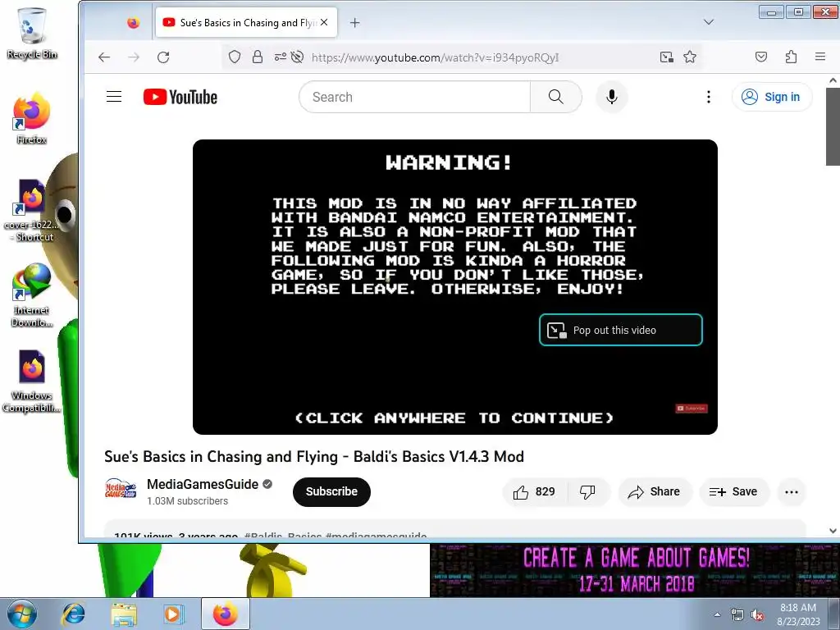This screenshot has height=630, width=840.
Task: Focus the YouTube Search box
Action: [414, 97]
